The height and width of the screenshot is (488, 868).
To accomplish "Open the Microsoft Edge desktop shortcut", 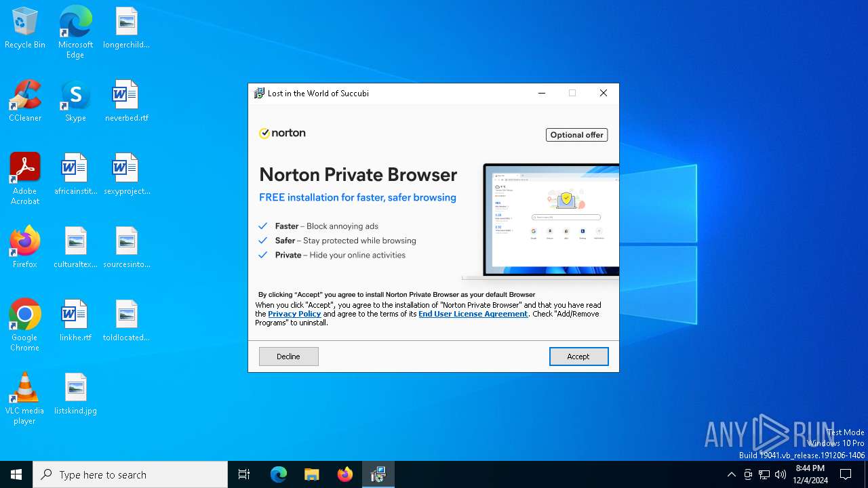I will pos(75,32).
